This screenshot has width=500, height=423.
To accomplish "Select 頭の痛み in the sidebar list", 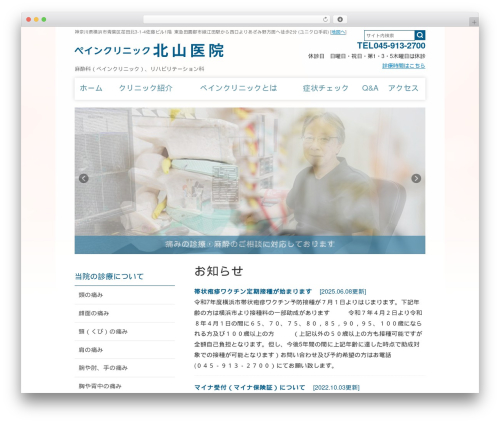I will (125, 295).
